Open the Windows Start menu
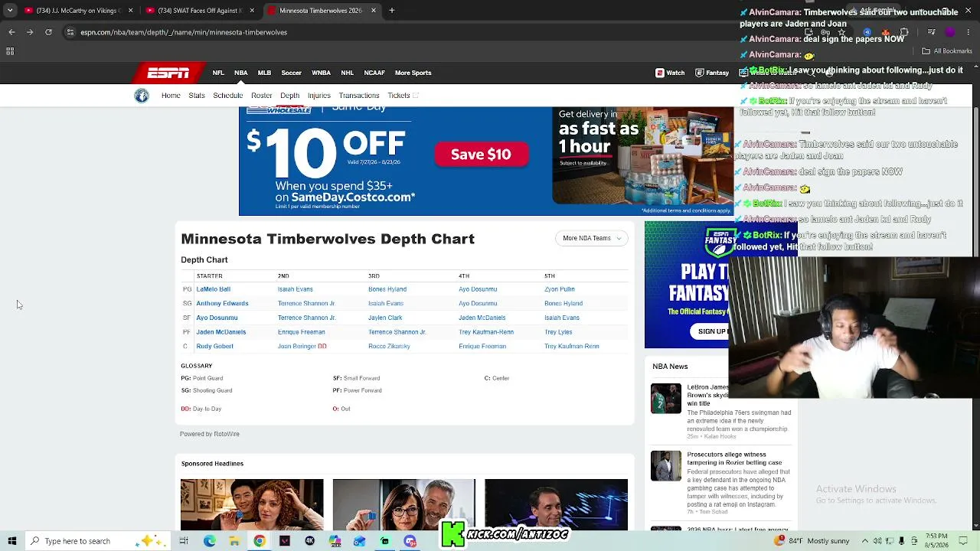Screen dimensions: 980x551 click(x=12, y=541)
